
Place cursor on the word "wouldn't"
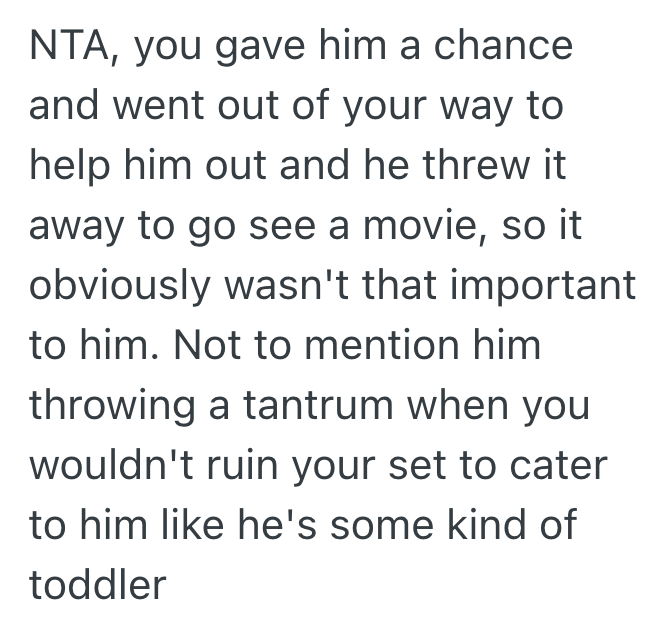(x=116, y=465)
